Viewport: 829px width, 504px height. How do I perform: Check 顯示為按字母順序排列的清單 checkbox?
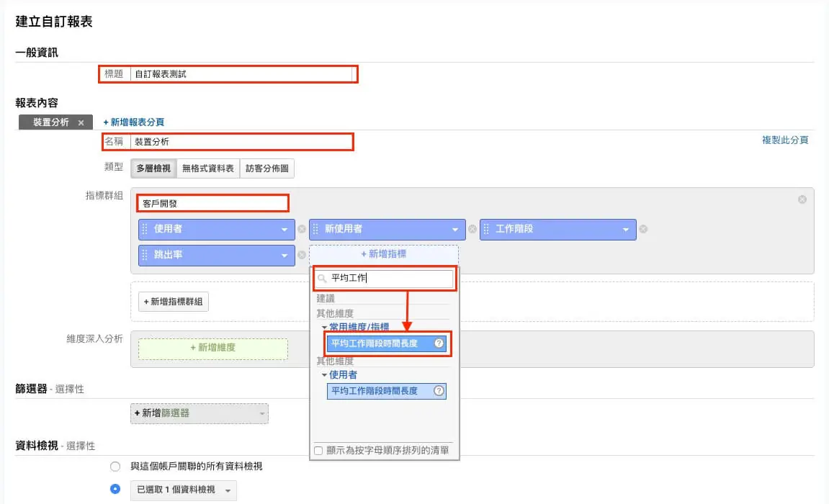(318, 451)
